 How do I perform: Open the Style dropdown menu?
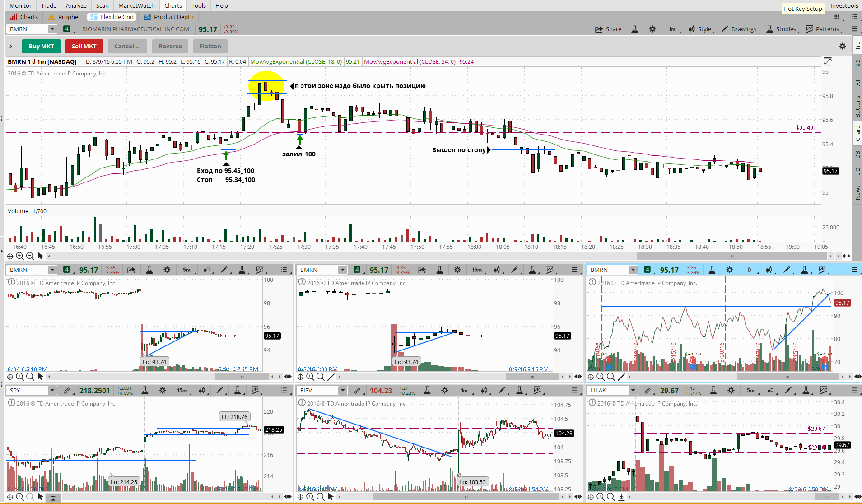tap(700, 29)
